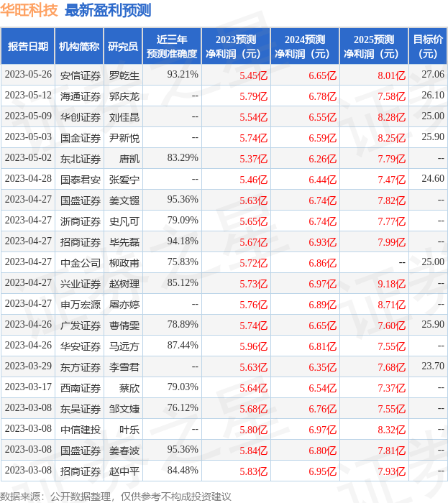
Task: Click the 5.84亿 profit forecast
Action: tap(254, 451)
